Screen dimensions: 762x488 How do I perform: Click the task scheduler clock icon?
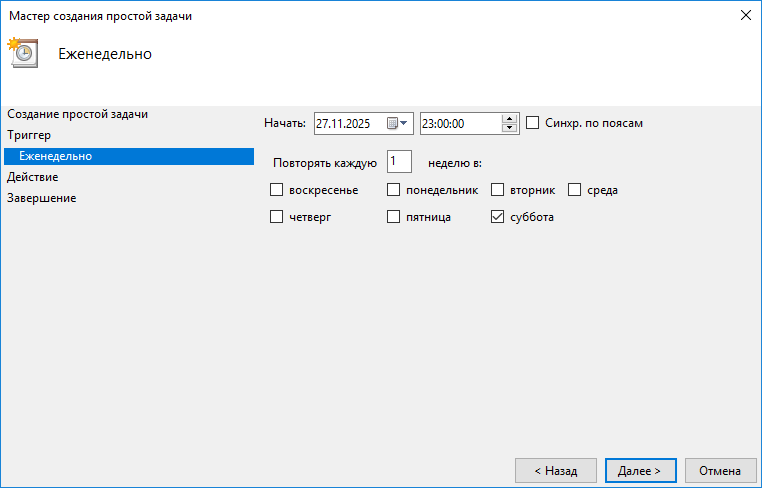coord(22,52)
